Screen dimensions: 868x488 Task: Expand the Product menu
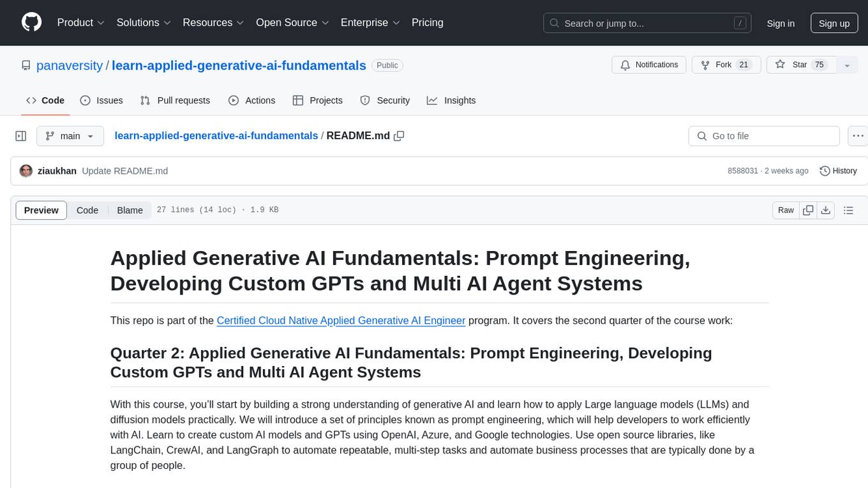coord(81,22)
